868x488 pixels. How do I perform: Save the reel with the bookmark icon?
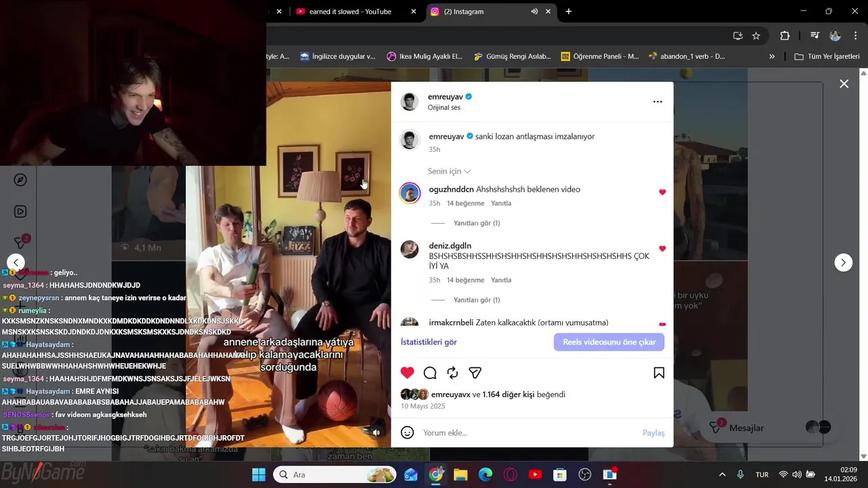658,373
